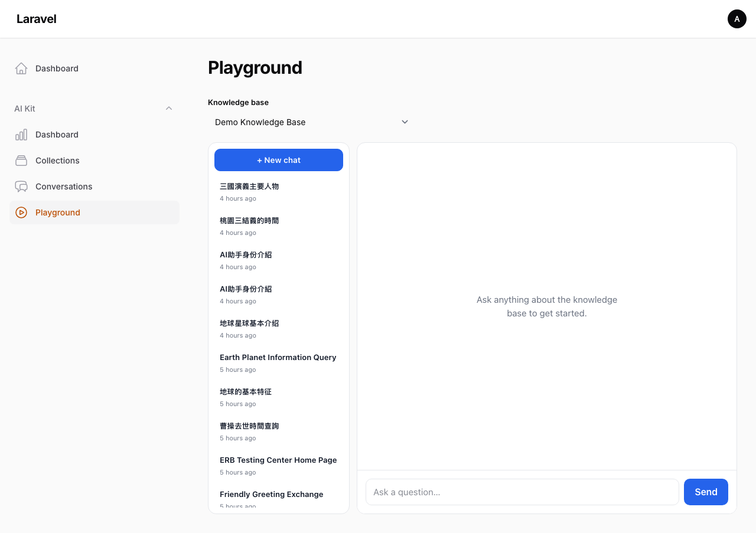Click the AI Kit section header
The height and width of the screenshot is (533, 756).
94,109
